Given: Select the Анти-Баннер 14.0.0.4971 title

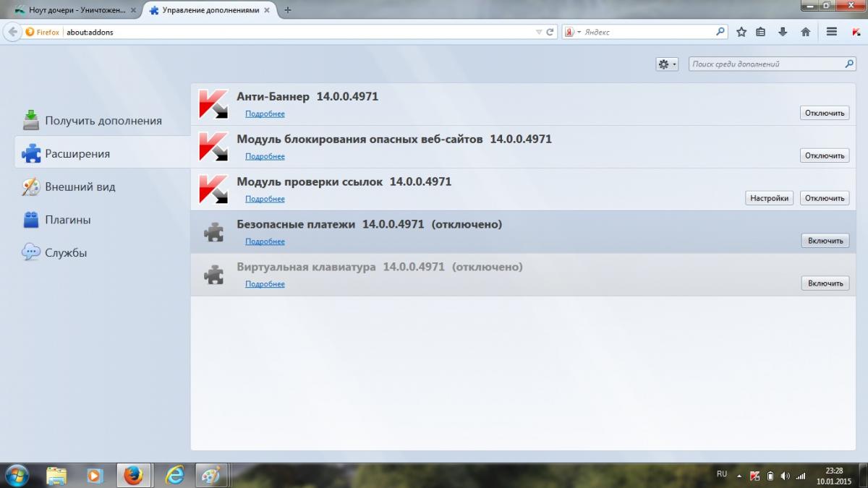Looking at the screenshot, I should [x=307, y=96].
